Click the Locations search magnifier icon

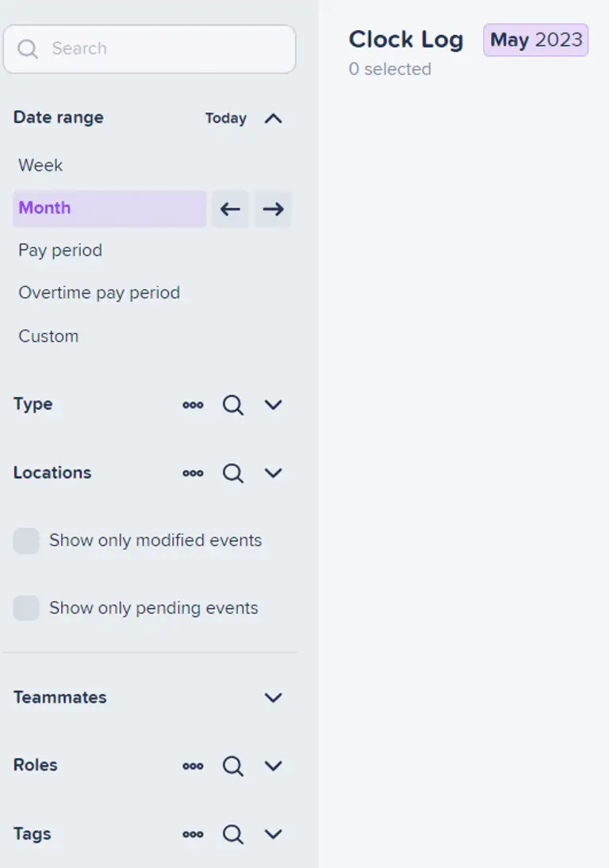[x=232, y=473]
